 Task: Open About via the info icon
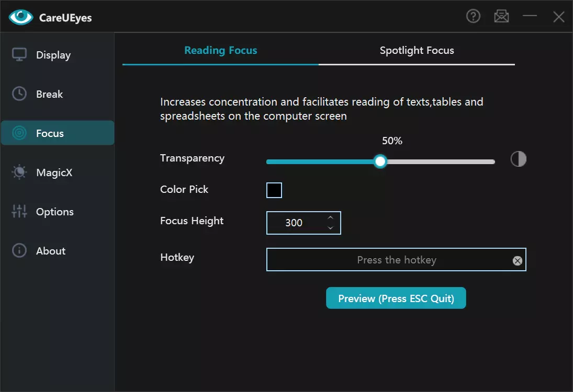click(19, 250)
